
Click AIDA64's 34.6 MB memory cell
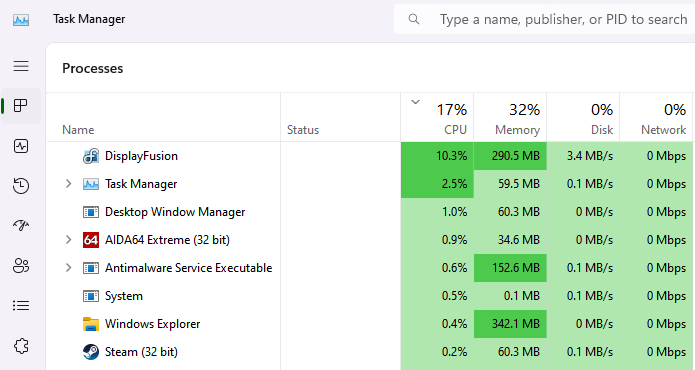tap(510, 240)
